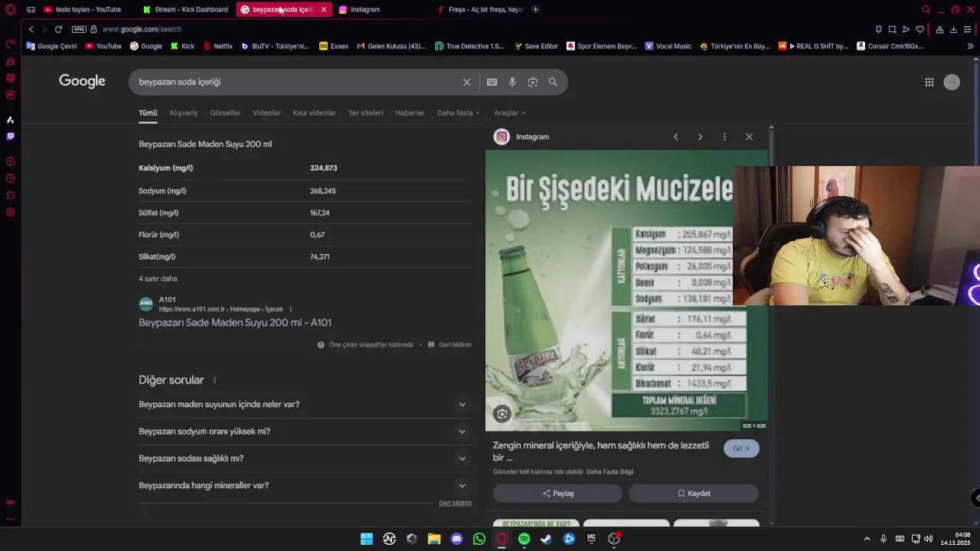This screenshot has height=551, width=980.
Task: Toggle the VPN badge in address bar
Action: tap(79, 29)
